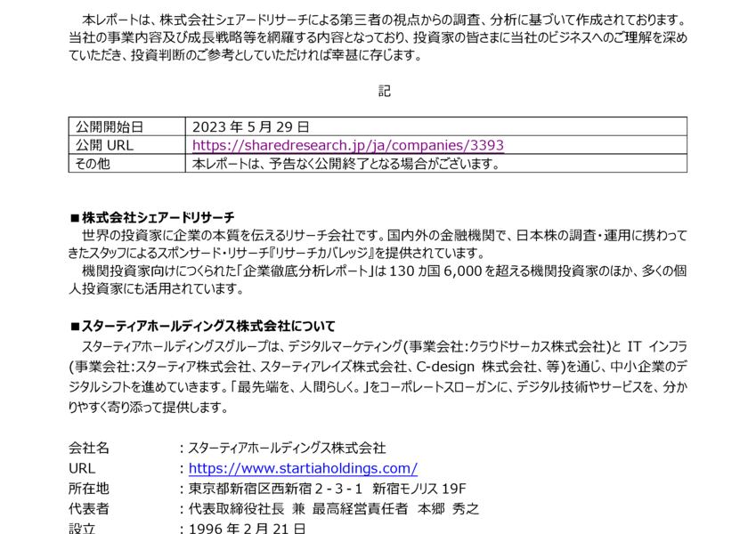756x534 pixels.
Task: Click the company name 'スターティアホールディングス株式会社' value
Action: point(287,449)
